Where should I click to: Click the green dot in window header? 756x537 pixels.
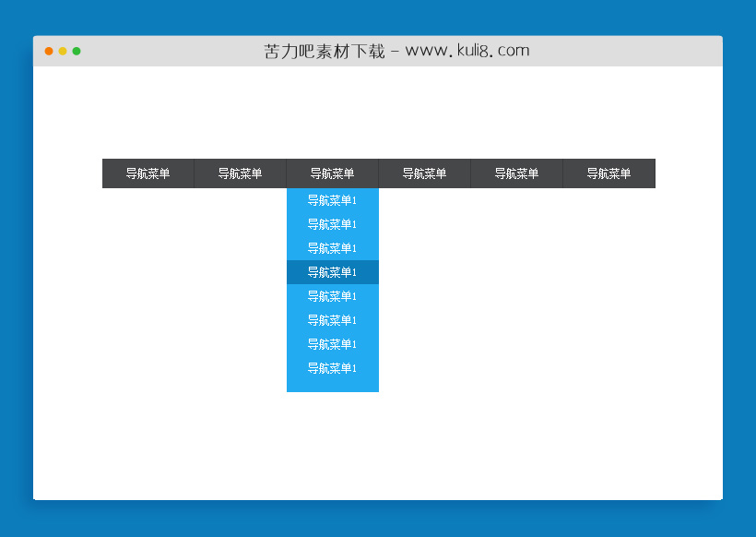[77, 51]
